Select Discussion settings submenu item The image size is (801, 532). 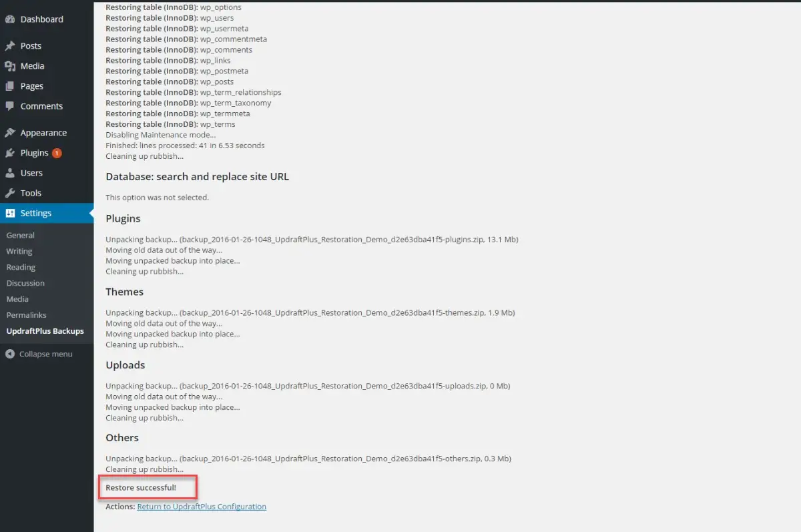[25, 283]
